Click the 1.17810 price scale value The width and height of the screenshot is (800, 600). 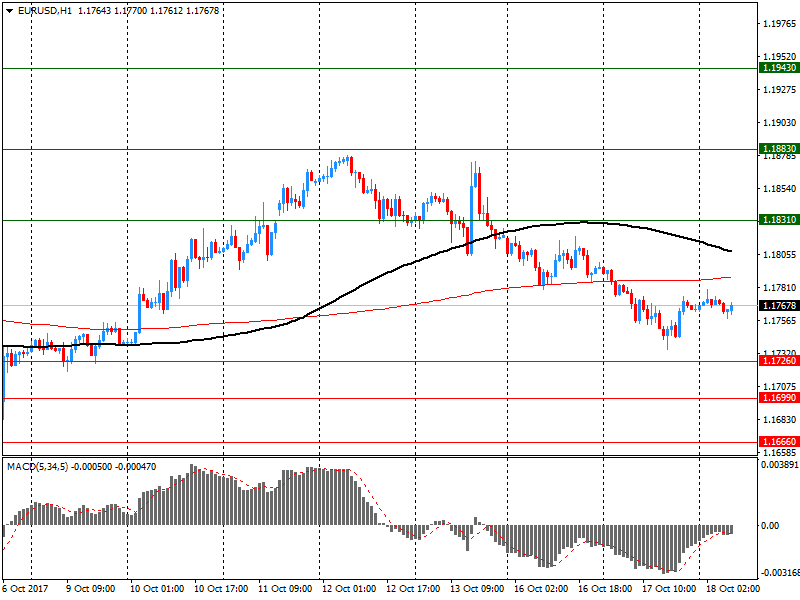coord(780,288)
